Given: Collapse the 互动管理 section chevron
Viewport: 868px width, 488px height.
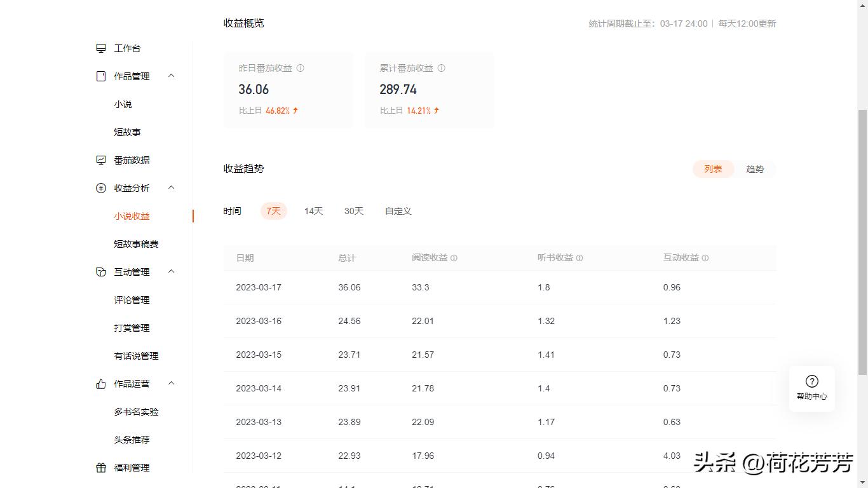Looking at the screenshot, I should (171, 271).
